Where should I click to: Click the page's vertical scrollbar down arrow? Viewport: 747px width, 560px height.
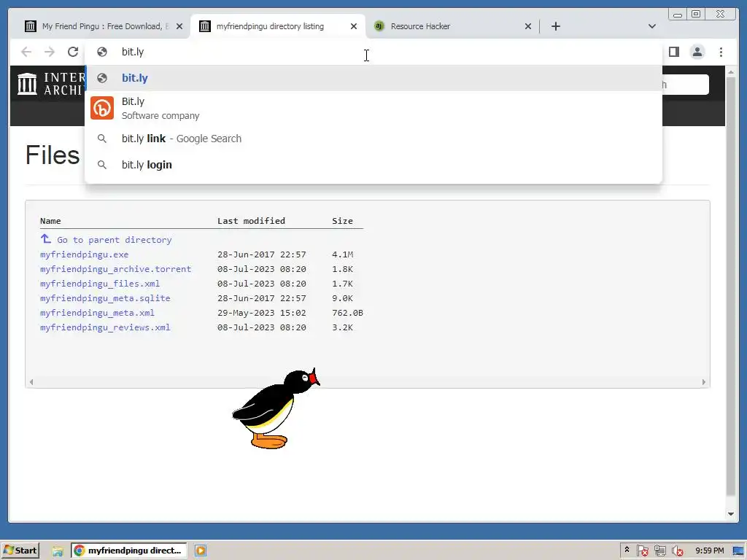tap(731, 514)
